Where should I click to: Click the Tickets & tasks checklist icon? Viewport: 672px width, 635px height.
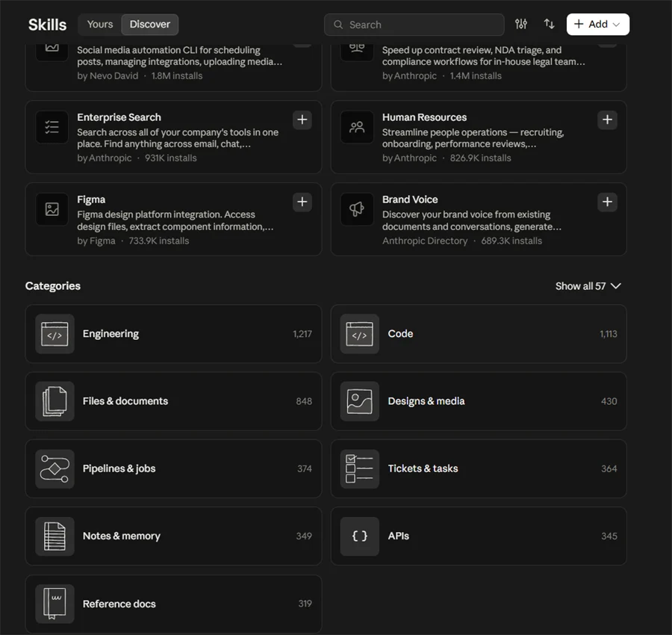[359, 468]
